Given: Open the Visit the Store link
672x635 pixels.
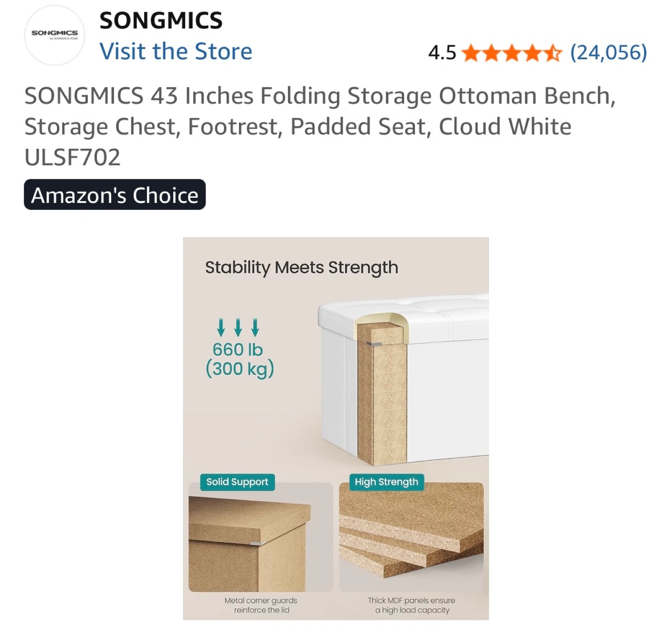Looking at the screenshot, I should [176, 51].
